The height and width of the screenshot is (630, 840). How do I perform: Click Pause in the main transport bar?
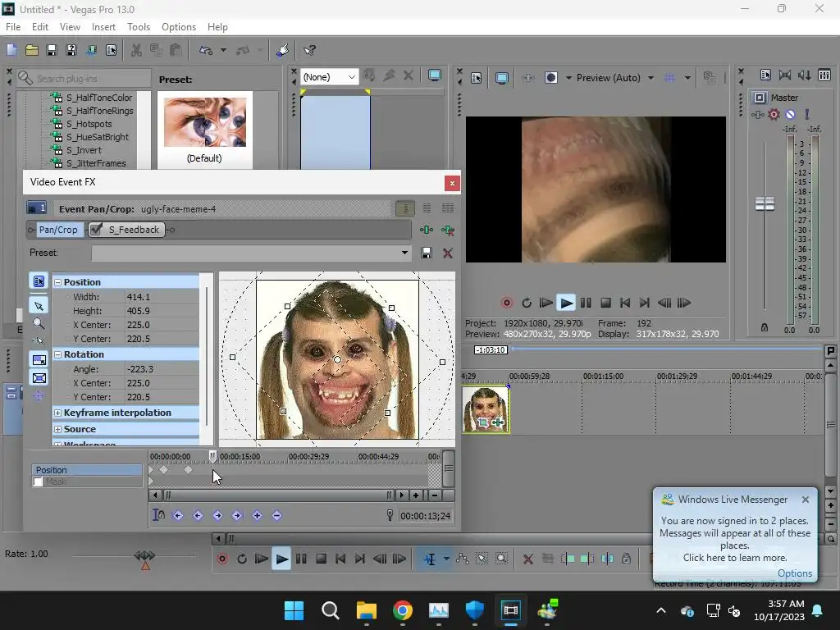pos(301,559)
